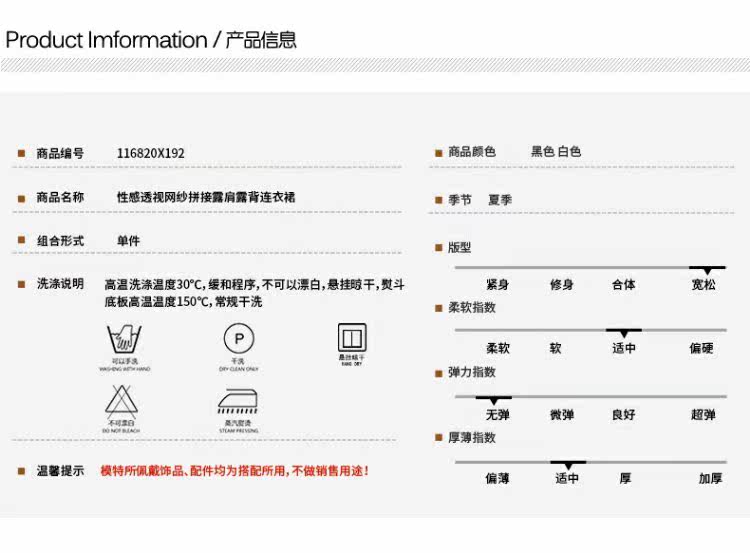
Task: Click the 弹力指数 heading
Action: pos(472,372)
